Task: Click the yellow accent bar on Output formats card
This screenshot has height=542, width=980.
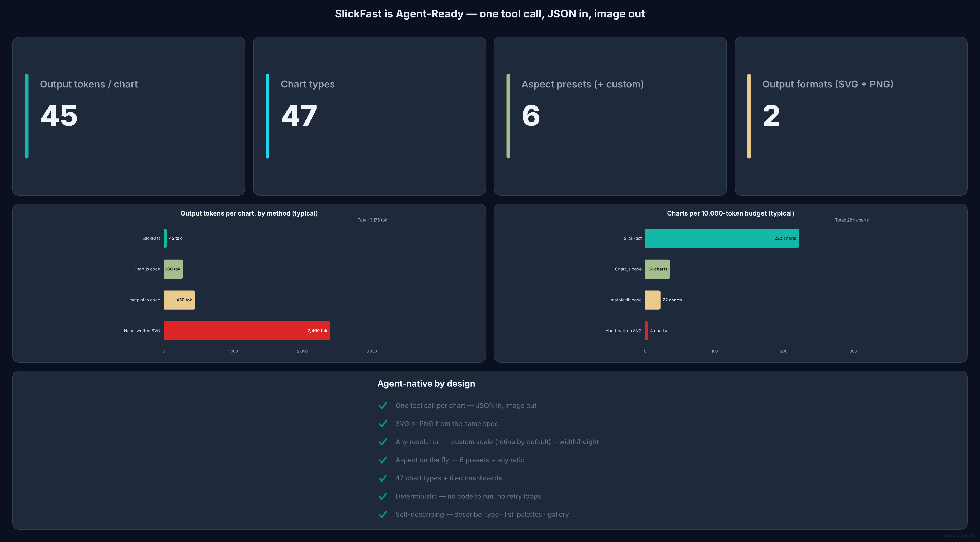Action: (749, 116)
